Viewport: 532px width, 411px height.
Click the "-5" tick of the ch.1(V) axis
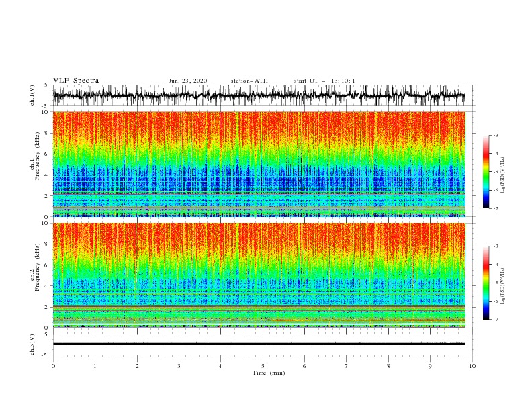(46, 106)
